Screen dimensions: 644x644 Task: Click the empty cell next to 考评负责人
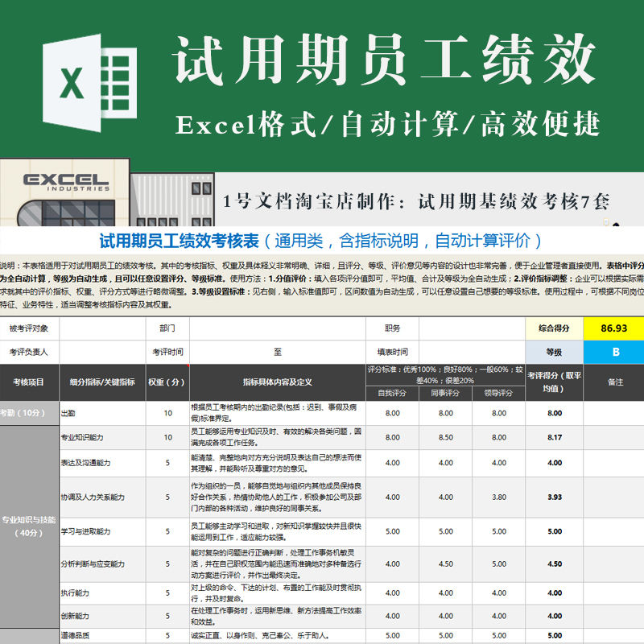(x=102, y=352)
